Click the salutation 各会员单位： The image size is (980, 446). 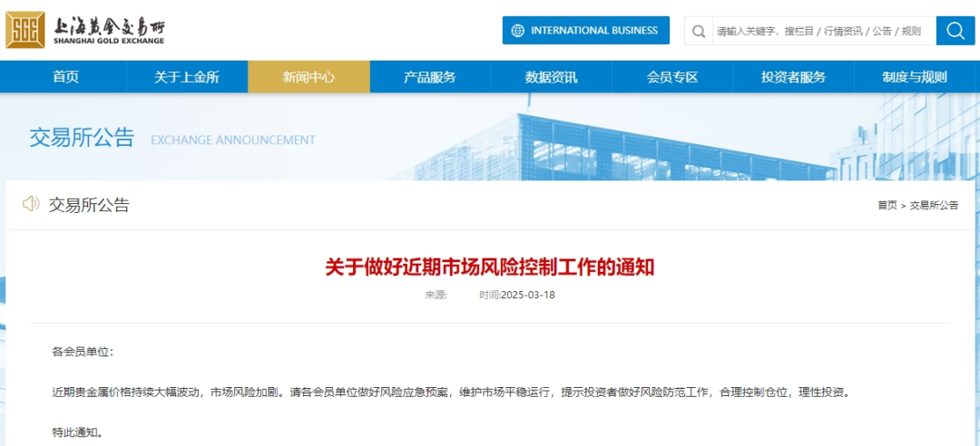[83, 352]
